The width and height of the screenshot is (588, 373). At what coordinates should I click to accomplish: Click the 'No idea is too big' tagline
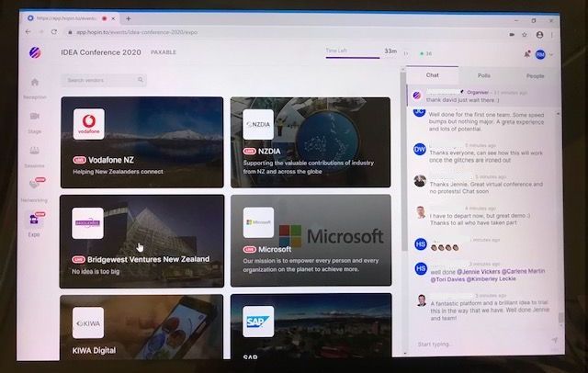[x=96, y=271]
